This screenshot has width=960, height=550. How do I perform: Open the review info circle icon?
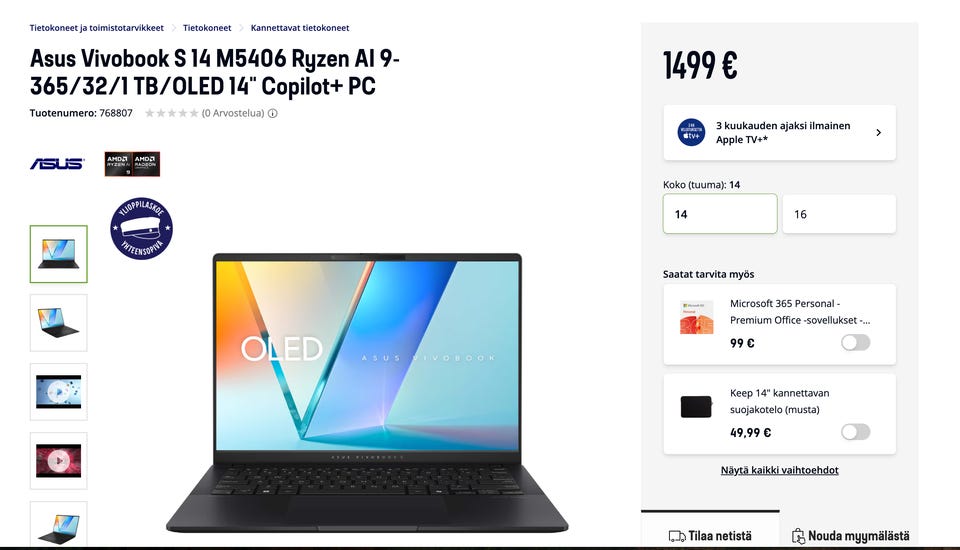pos(273,113)
